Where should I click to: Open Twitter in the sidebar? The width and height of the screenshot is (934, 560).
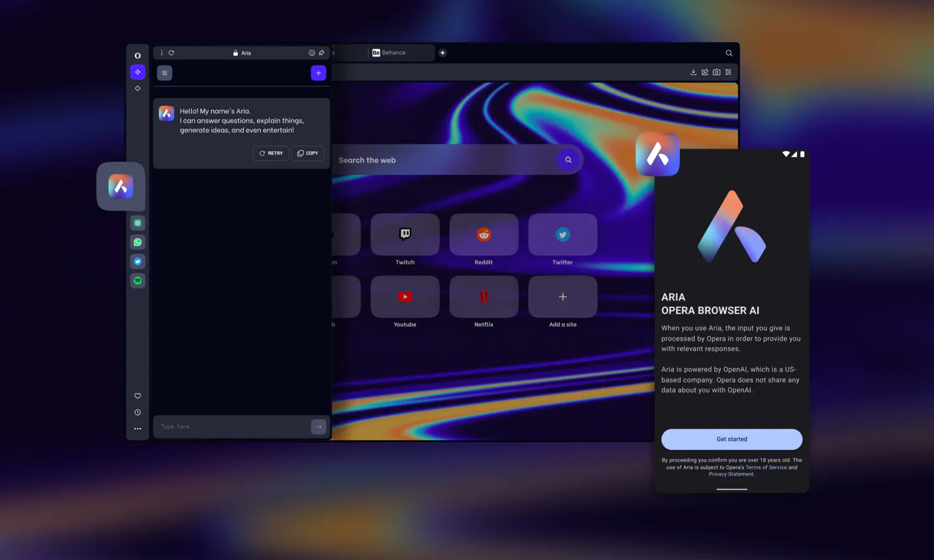(x=138, y=261)
